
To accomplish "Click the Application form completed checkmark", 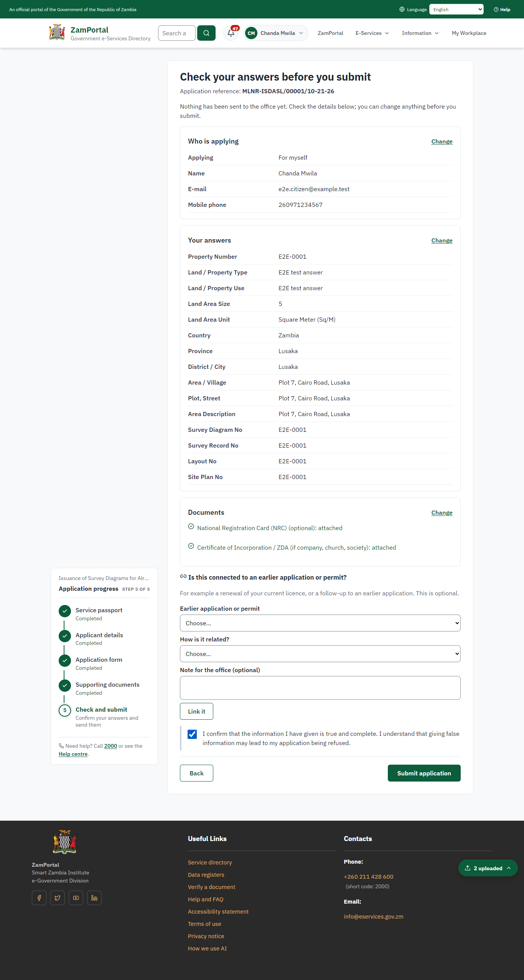I will (x=65, y=661).
